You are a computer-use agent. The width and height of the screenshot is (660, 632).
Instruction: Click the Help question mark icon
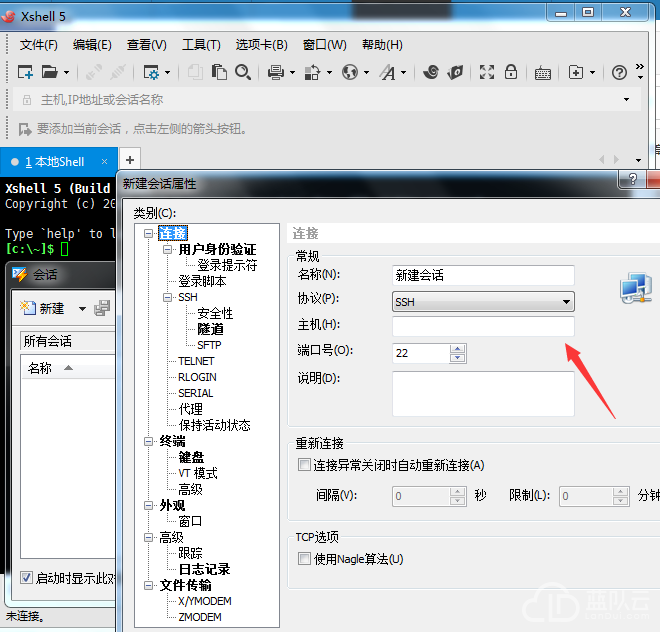click(619, 72)
